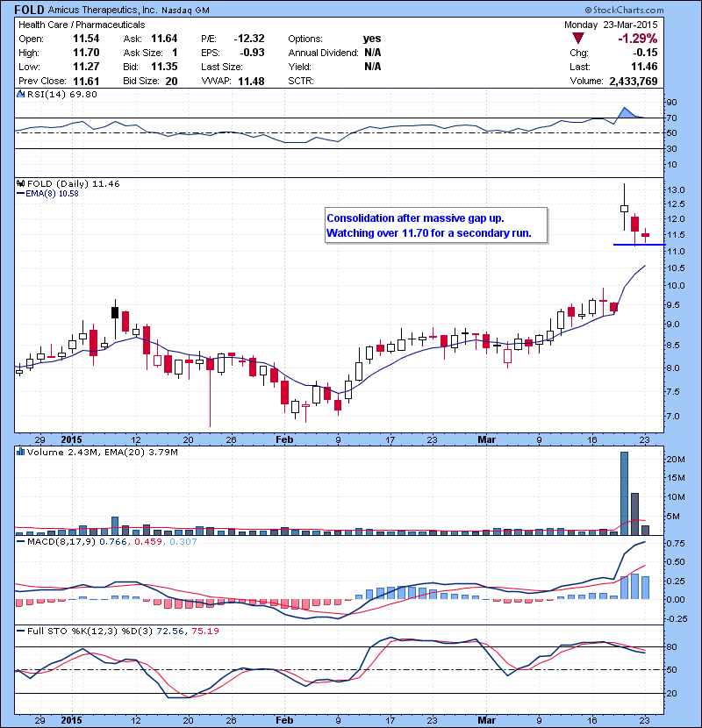
Task: Click the Annual Dividend label
Action: click(323, 53)
